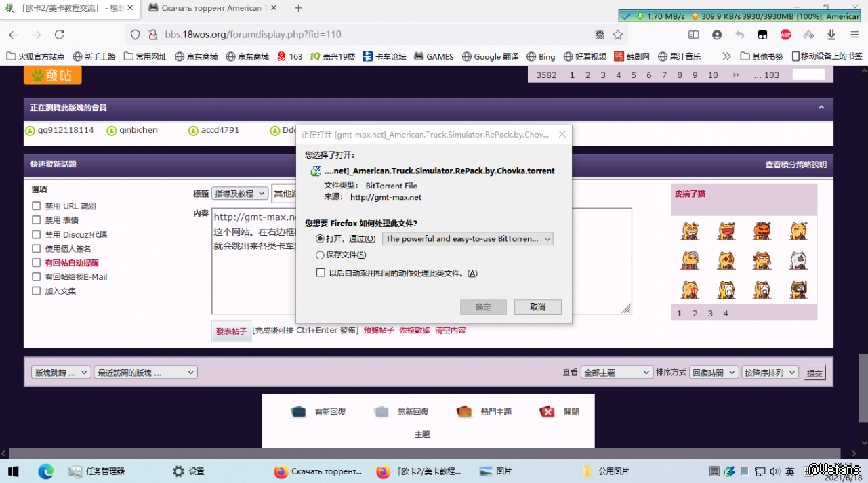Click the network tray icon
The image size is (868, 483).
[x=760, y=471]
